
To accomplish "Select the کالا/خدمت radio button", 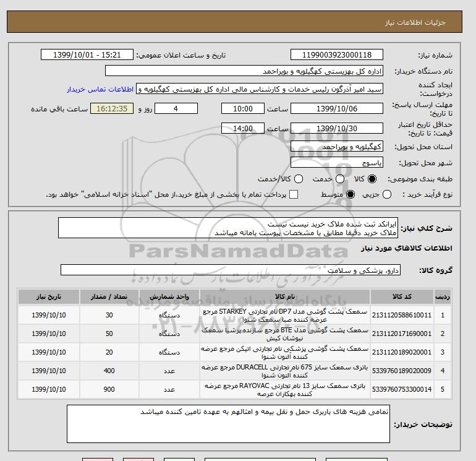I will point(299,179).
